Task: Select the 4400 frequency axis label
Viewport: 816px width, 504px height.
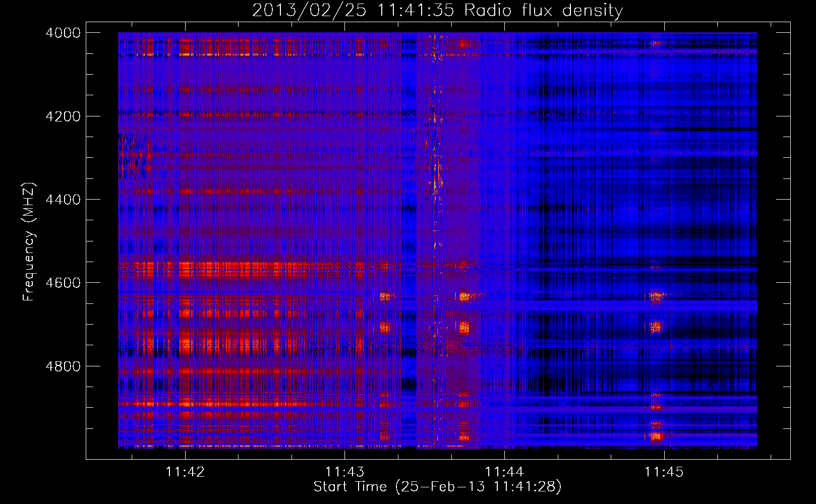Action: point(63,200)
